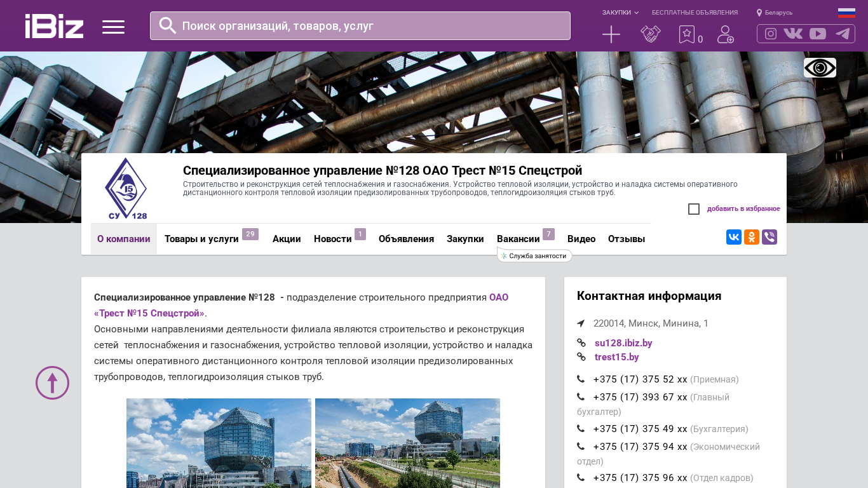Open the favorites bookmark icon
Viewport: 868px width, 488px height.
pyautogui.click(x=687, y=34)
